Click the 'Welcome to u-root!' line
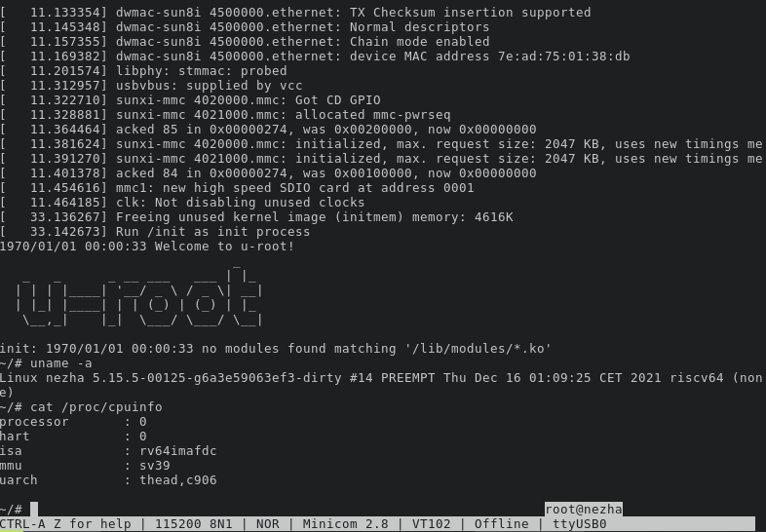This screenshot has height=532, width=766. (147, 247)
